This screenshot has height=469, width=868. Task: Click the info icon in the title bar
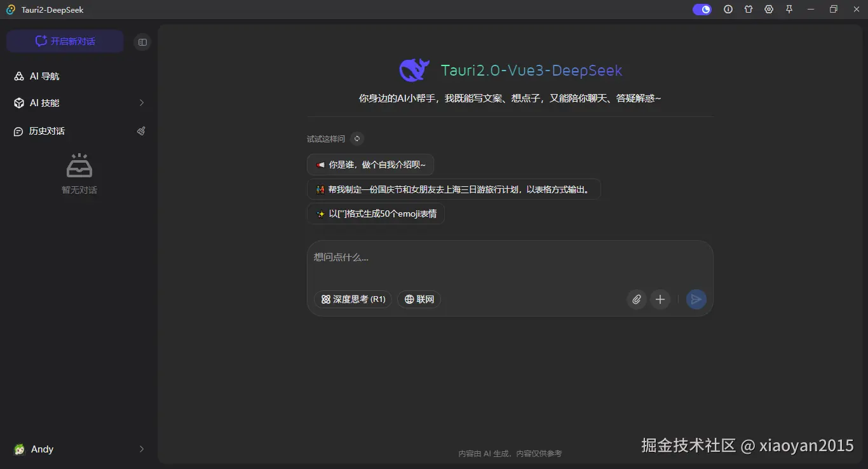click(728, 9)
